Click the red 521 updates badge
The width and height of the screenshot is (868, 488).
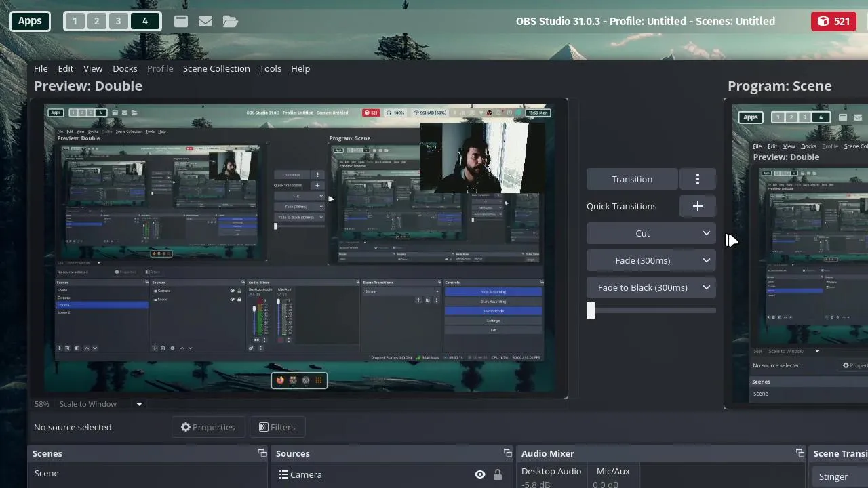[x=833, y=21]
